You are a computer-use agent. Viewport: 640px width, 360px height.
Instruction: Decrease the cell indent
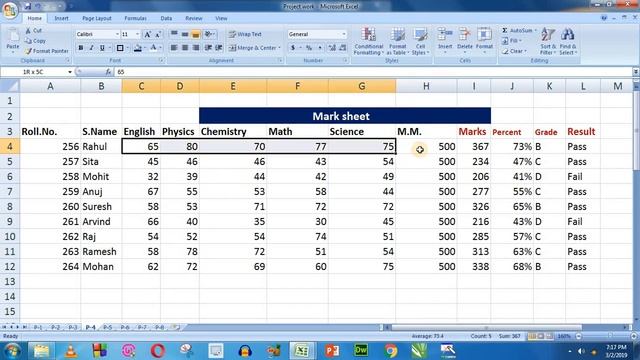pos(208,48)
